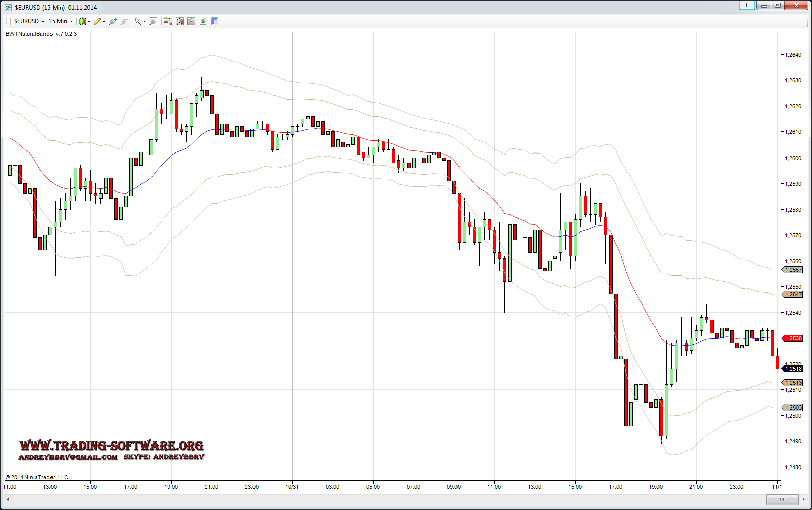Open the strategies dollar-sign icon
This screenshot has height=510, width=812.
point(203,21)
